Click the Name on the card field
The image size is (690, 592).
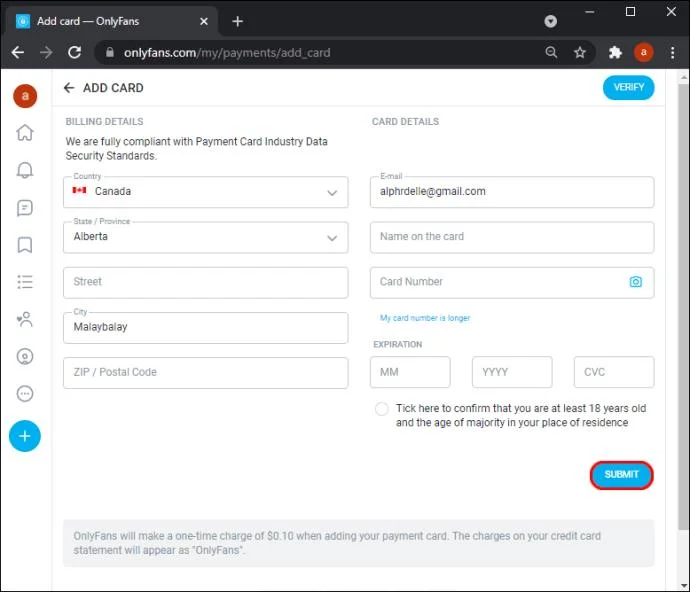click(511, 237)
